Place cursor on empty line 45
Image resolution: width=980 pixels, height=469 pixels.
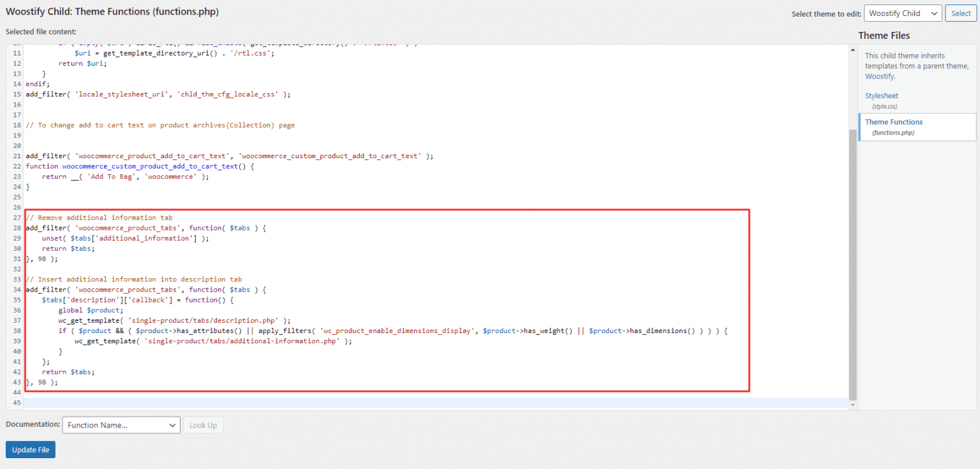(437, 403)
